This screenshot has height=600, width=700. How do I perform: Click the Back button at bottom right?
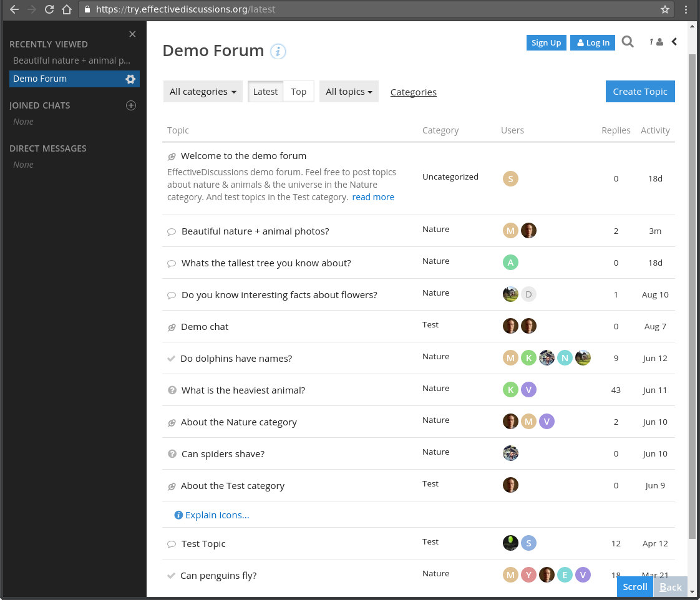(670, 587)
